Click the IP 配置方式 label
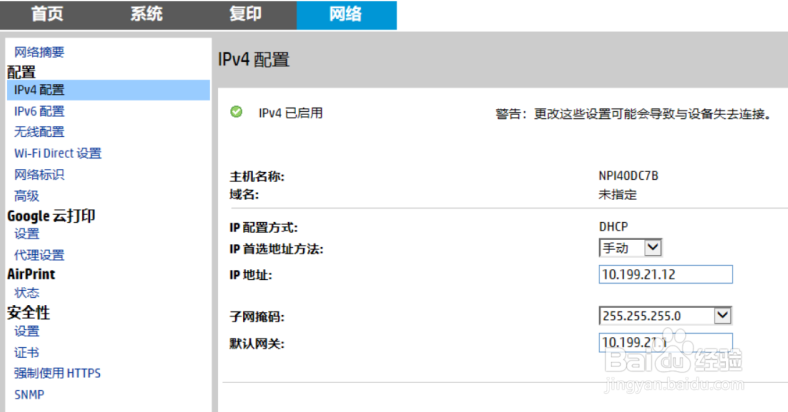Image resolution: width=788 pixels, height=412 pixels. point(263,228)
